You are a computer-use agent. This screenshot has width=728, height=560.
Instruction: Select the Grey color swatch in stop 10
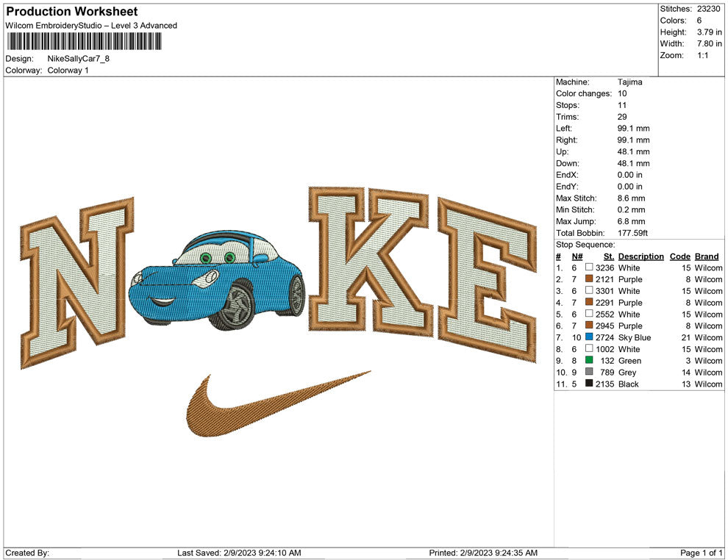(589, 373)
